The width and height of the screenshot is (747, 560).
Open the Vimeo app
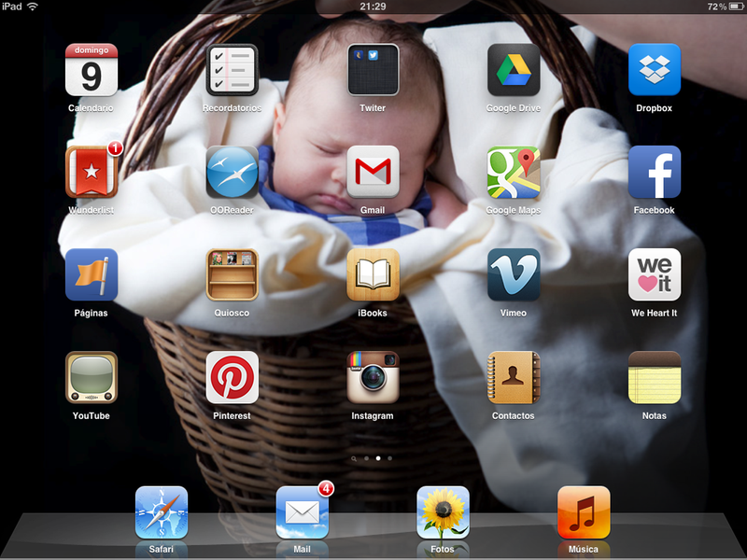click(x=514, y=274)
